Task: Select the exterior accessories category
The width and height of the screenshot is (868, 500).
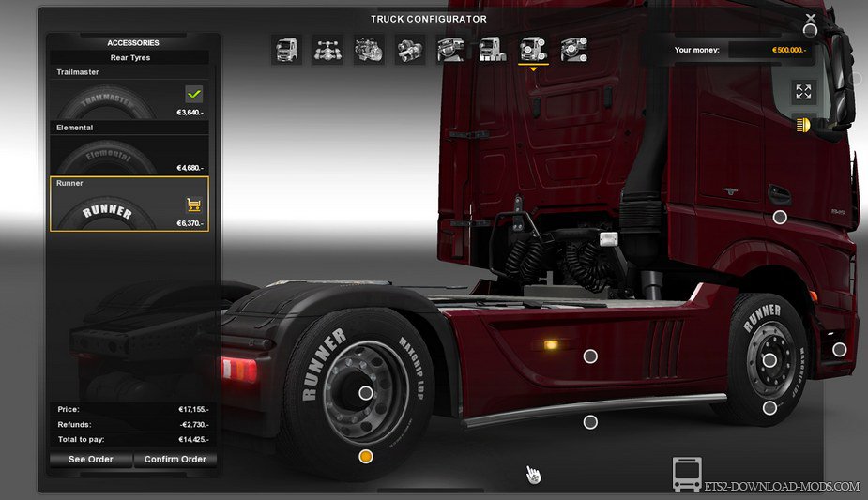Action: pyautogui.click(x=533, y=50)
